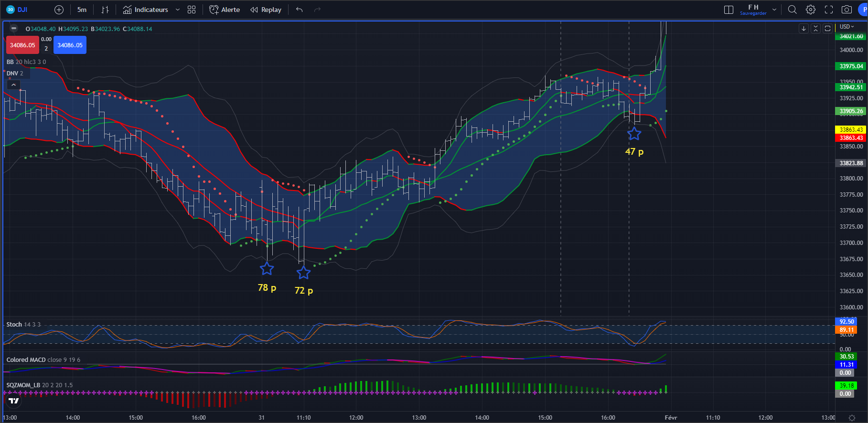The height and width of the screenshot is (423, 868).
Task: Save the layout with FH Sauvegarder
Action: 753,10
